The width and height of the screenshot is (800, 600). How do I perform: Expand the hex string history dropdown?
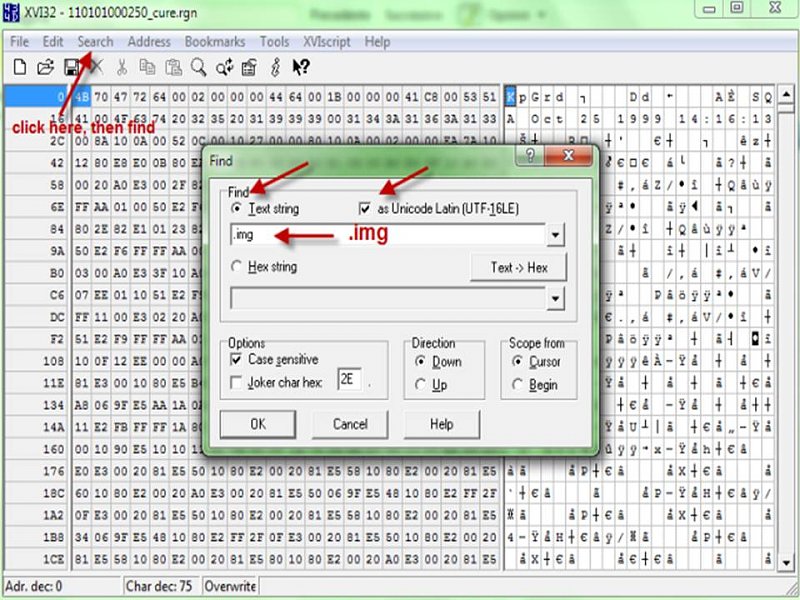pos(555,298)
